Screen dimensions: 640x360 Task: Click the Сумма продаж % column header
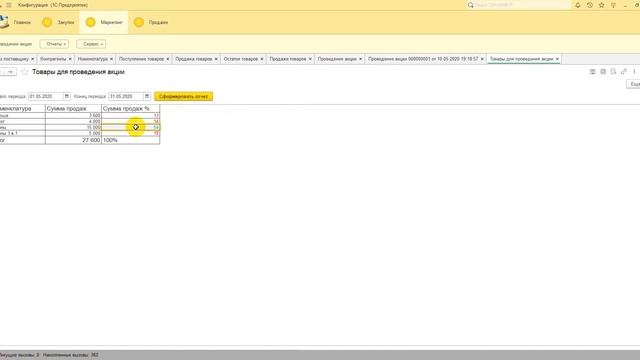tap(131, 109)
